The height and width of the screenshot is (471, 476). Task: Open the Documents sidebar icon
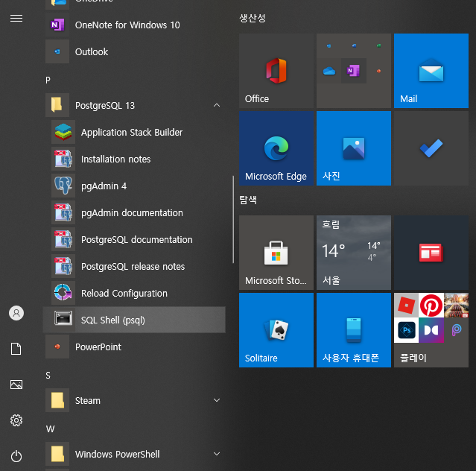pos(16,349)
